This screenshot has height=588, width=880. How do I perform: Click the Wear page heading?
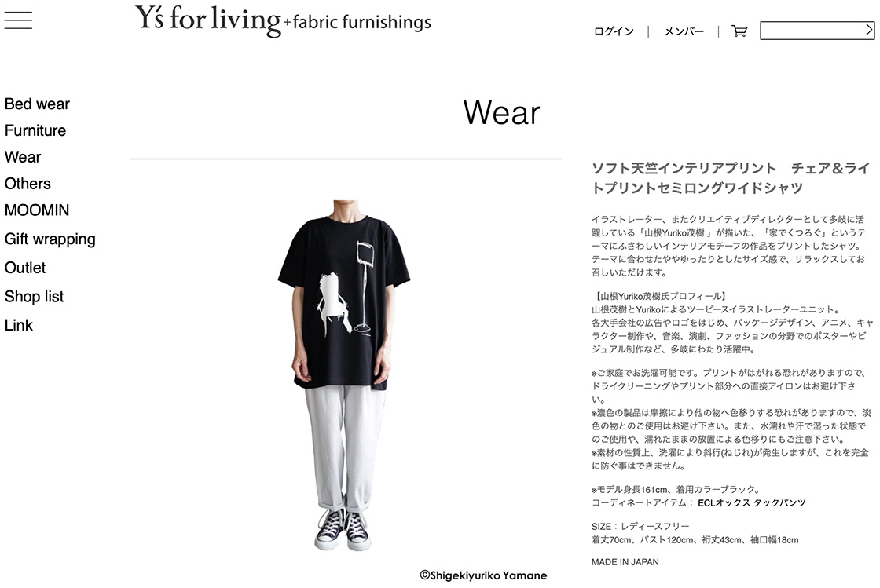(x=501, y=113)
